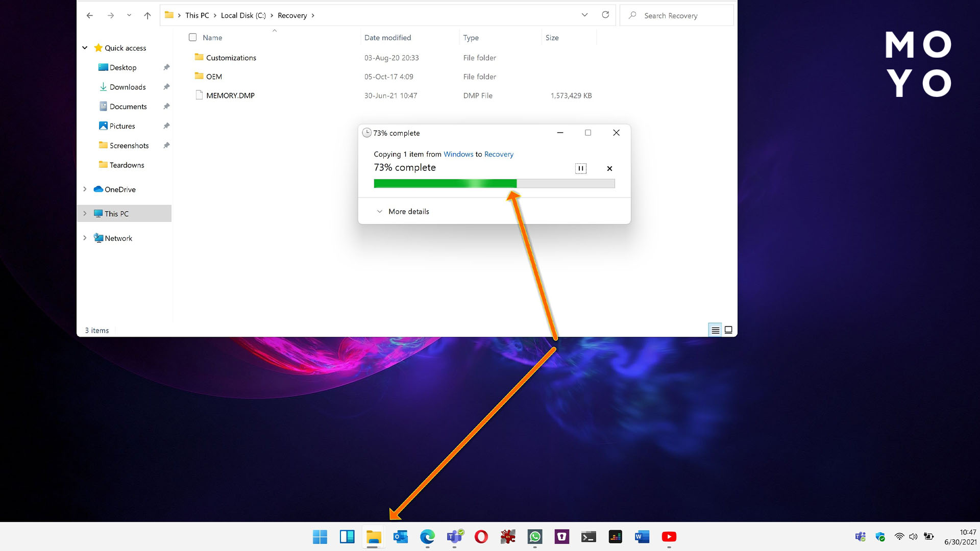Open address bar history dropdown

click(x=584, y=15)
